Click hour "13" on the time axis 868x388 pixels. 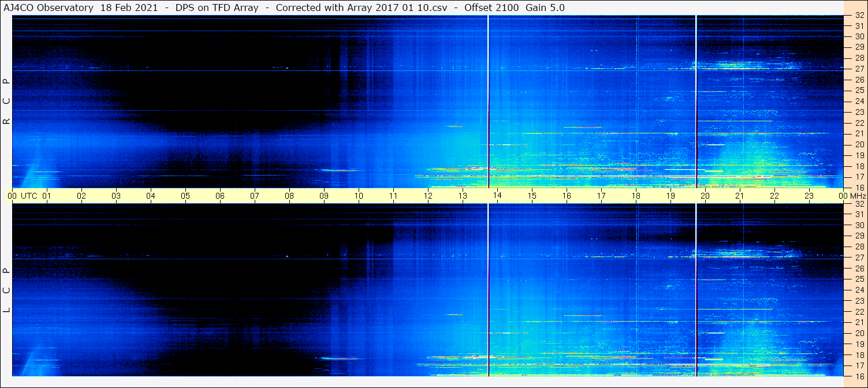[463, 196]
